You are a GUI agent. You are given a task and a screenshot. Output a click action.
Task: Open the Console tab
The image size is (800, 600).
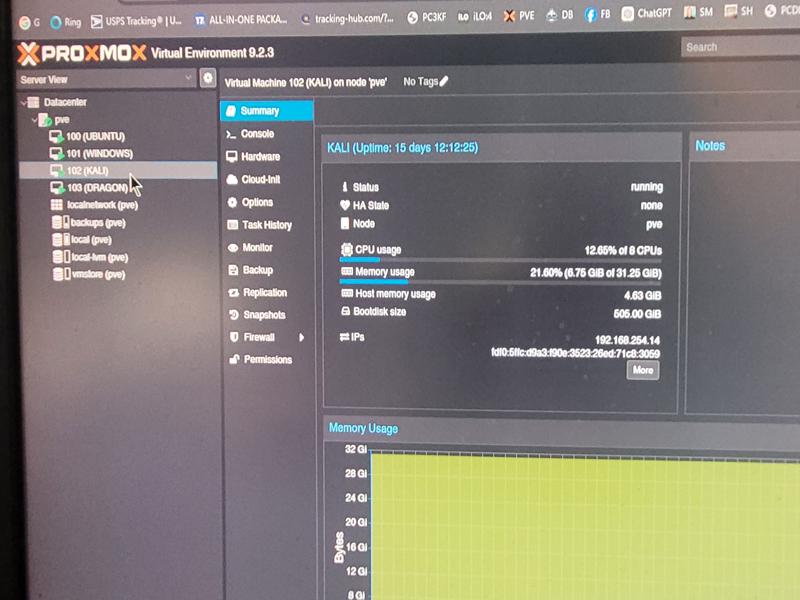(267, 134)
